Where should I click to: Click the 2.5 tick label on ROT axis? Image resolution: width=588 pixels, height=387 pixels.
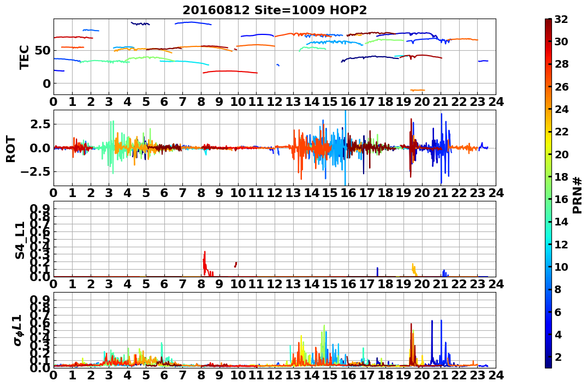coord(41,124)
